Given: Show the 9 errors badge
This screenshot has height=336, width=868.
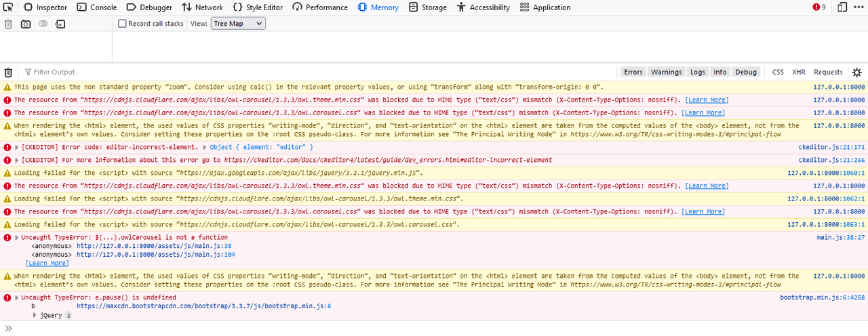Looking at the screenshot, I should (819, 7).
